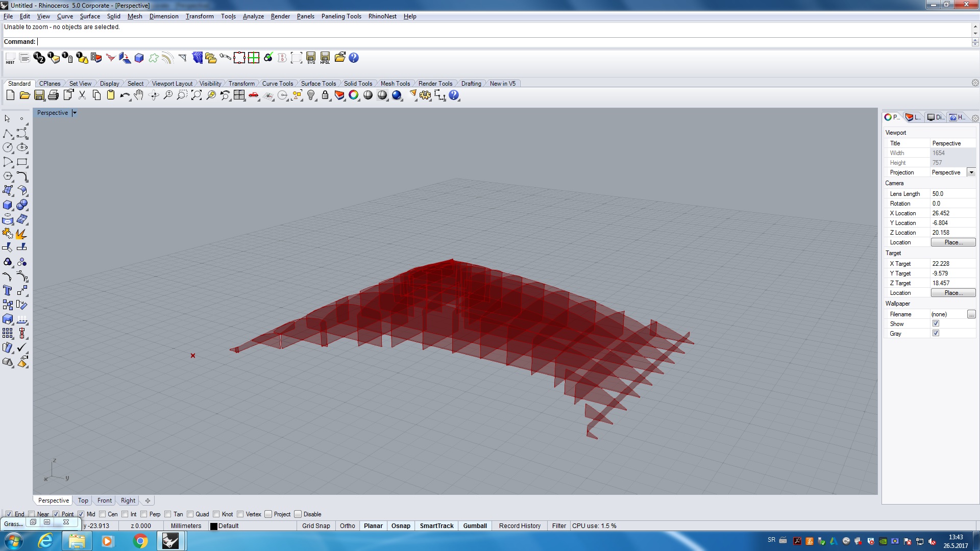
Task: Click the Print icon
Action: tap(53, 95)
